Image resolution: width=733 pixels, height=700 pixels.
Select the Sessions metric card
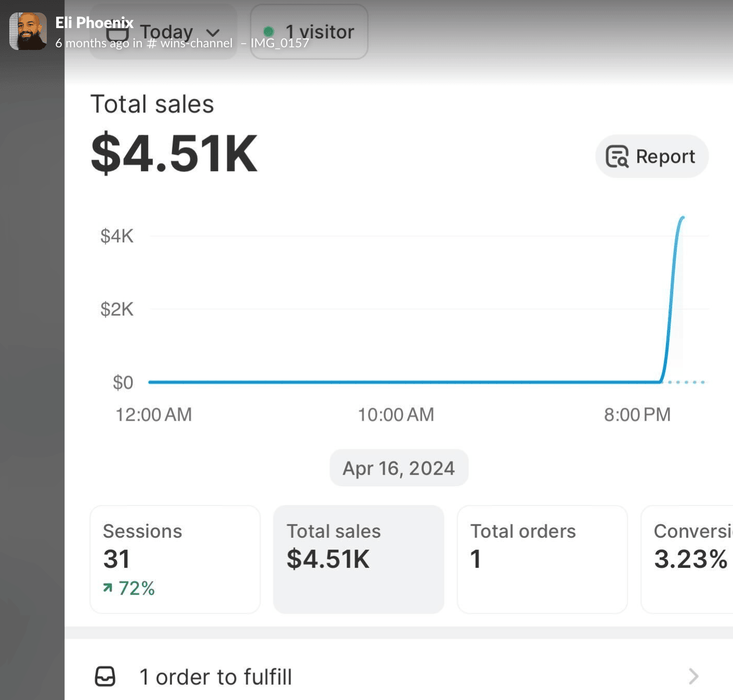pos(175,559)
